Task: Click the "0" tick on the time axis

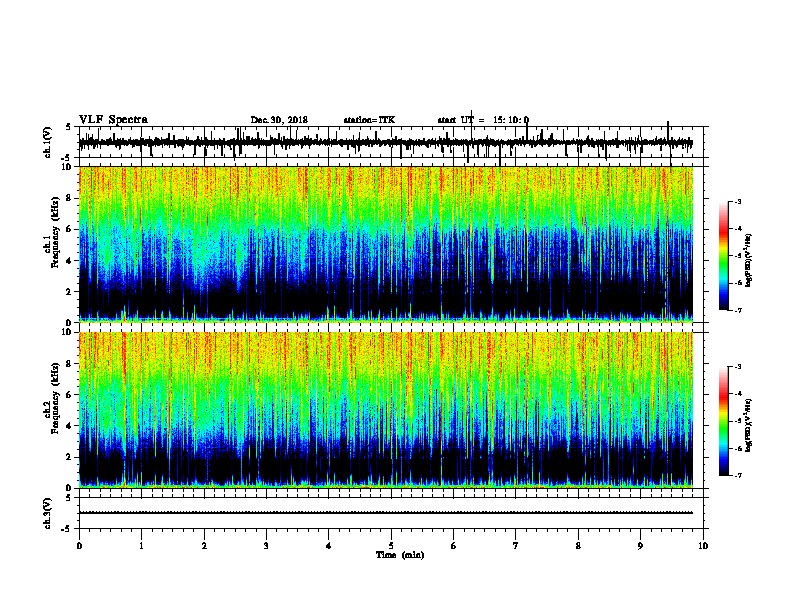Action: tap(79, 546)
